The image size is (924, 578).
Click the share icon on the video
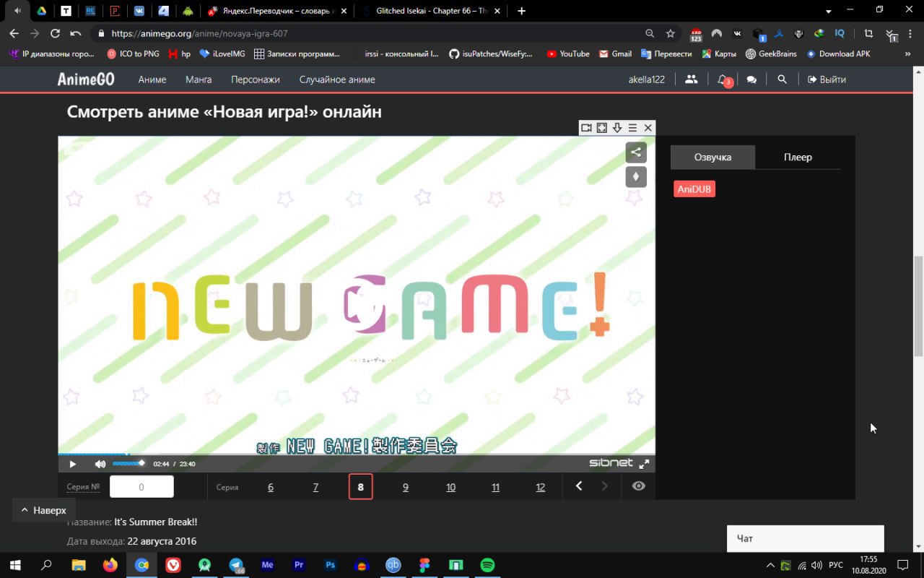636,152
